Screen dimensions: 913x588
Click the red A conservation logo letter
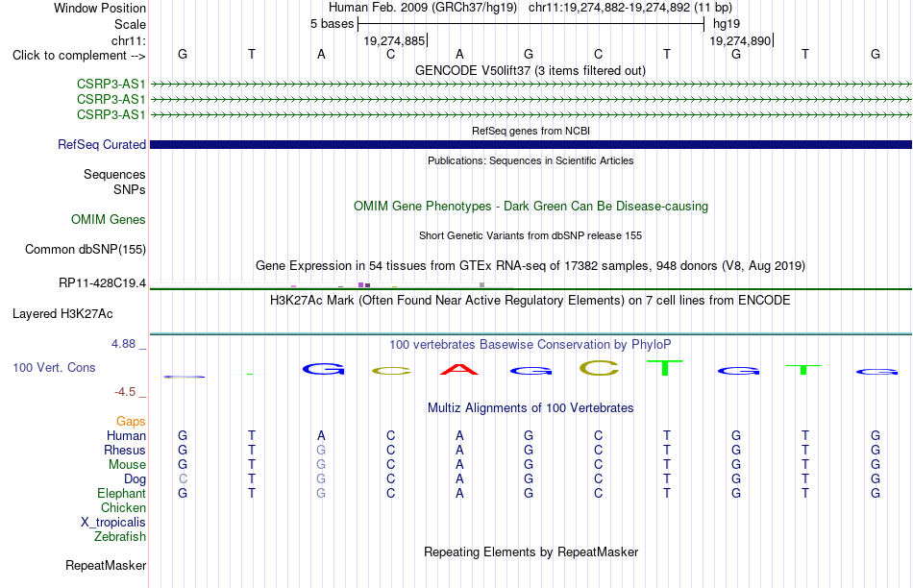click(x=459, y=369)
